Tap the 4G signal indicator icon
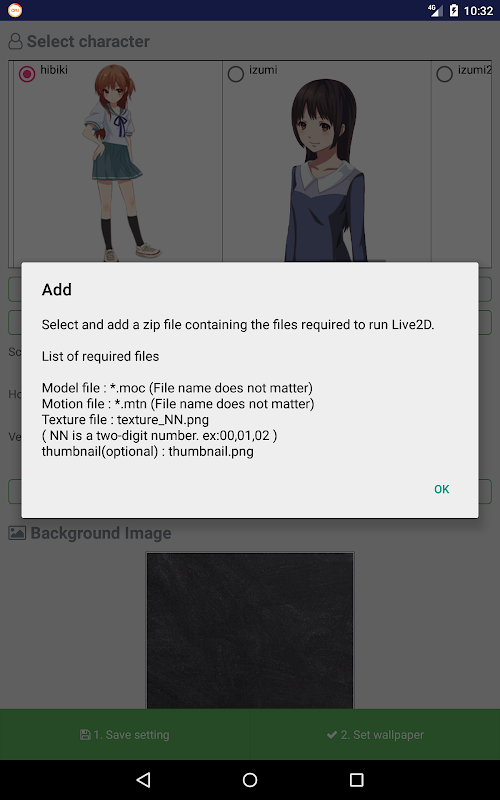Screen dimensions: 500x800 pyautogui.click(x=435, y=10)
